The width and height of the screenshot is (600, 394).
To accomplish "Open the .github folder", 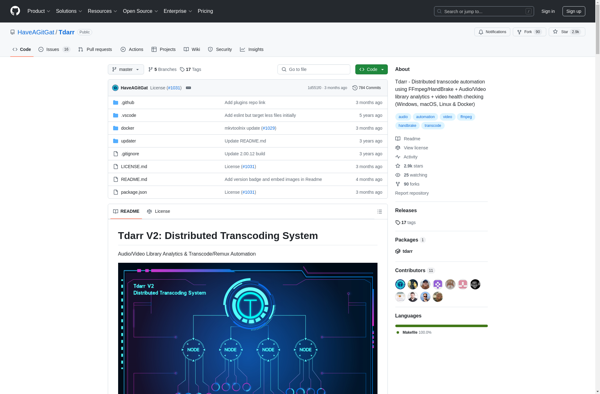I will click(127, 103).
